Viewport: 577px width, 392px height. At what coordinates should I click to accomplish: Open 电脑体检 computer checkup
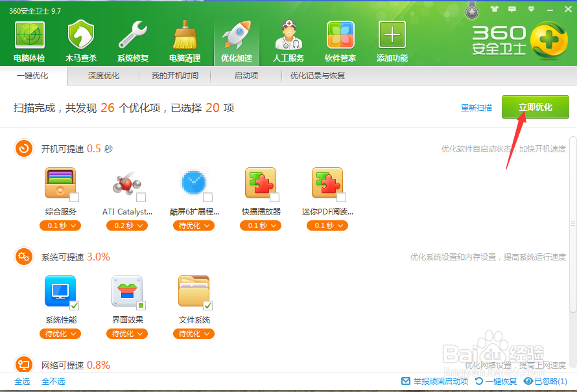tap(29, 41)
